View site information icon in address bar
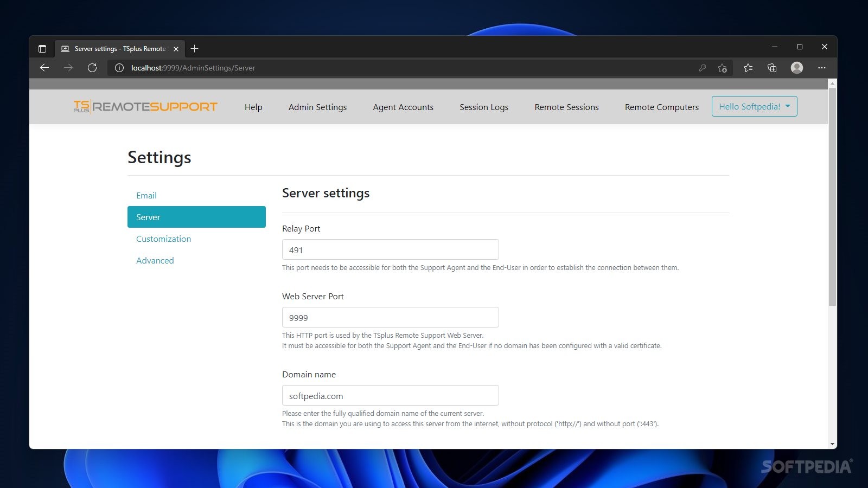 point(119,68)
